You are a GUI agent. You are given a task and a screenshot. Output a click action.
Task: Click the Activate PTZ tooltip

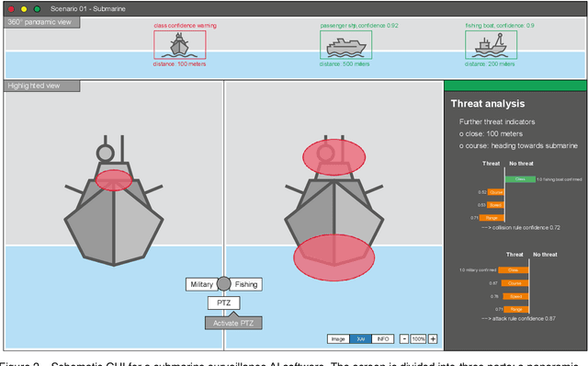click(x=233, y=323)
